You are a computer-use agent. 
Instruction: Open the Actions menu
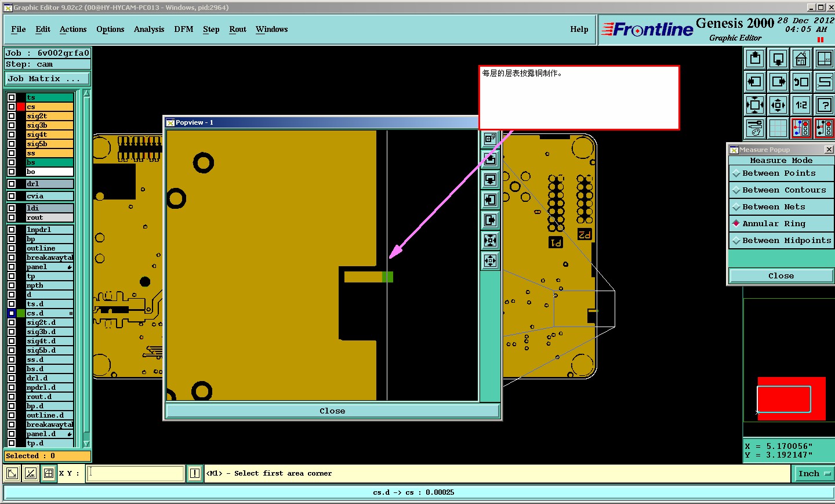click(73, 29)
